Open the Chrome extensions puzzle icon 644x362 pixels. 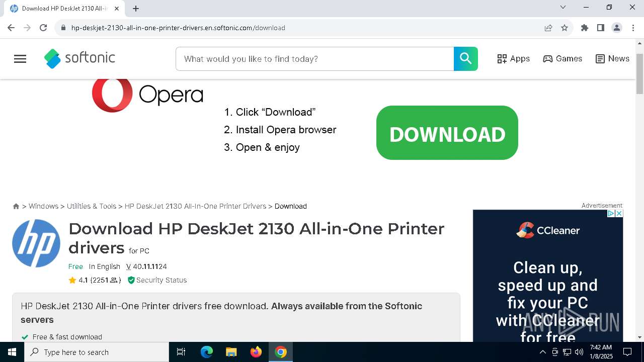coord(585,28)
